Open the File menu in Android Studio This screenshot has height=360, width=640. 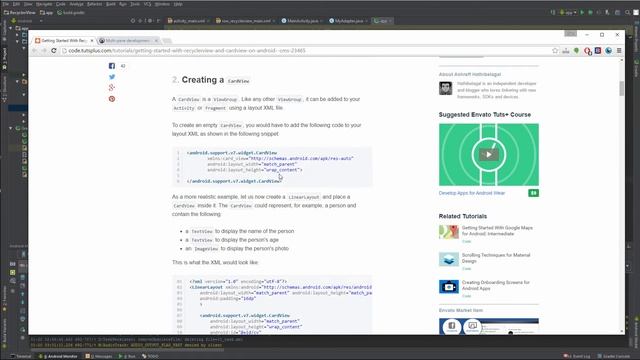tap(6, 4)
